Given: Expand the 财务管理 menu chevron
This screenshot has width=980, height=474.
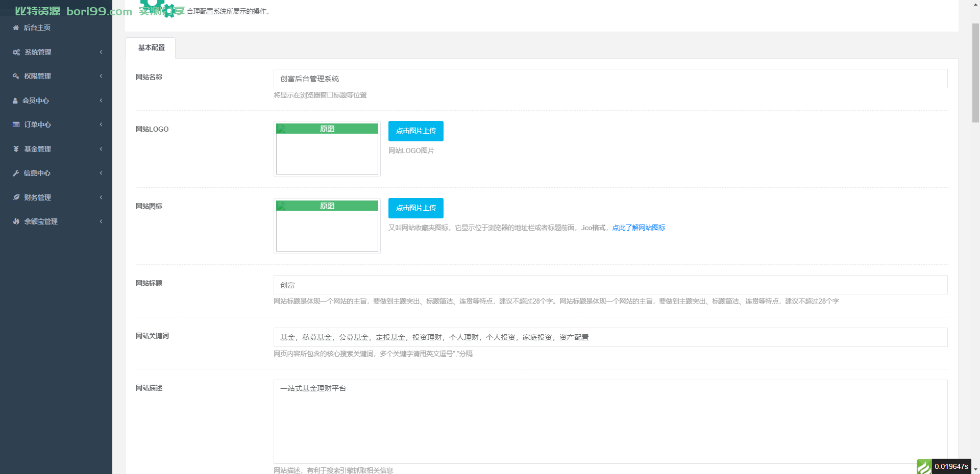Looking at the screenshot, I should [x=101, y=197].
